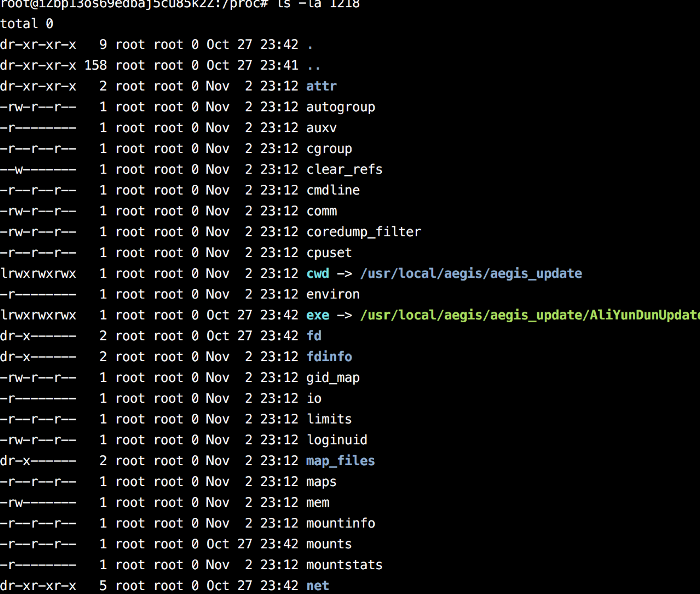Click the autogroup file name
700x594 pixels.
tap(340, 107)
